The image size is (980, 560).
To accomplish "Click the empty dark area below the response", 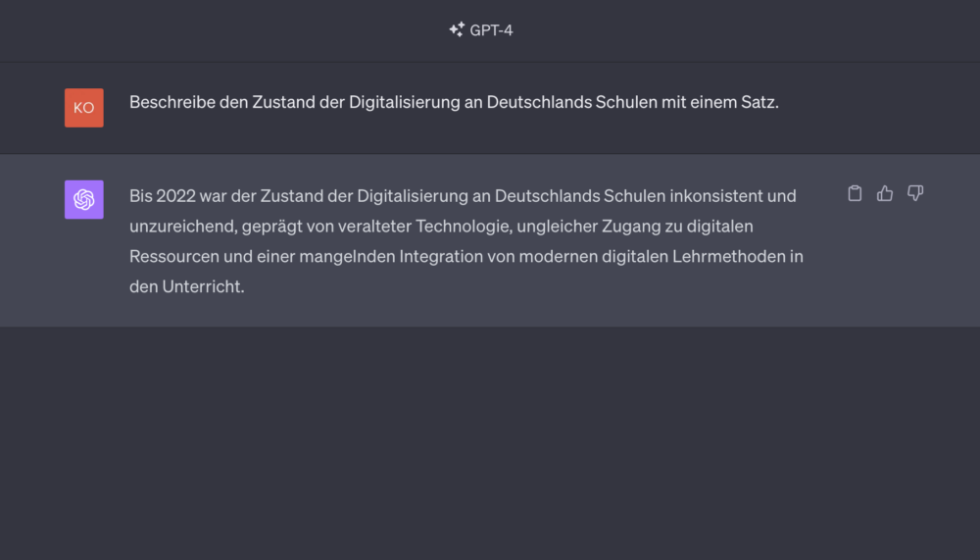I will [x=490, y=443].
